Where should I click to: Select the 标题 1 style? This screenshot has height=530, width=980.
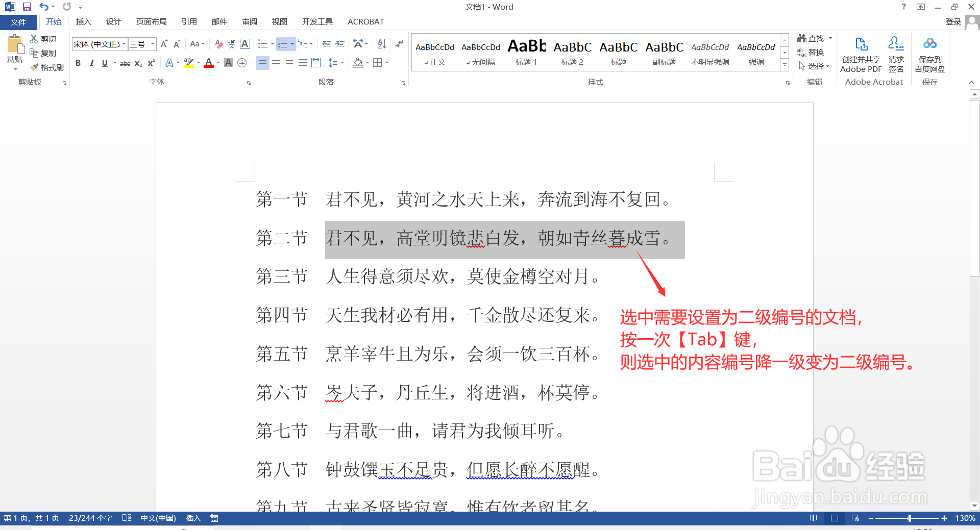[526, 53]
